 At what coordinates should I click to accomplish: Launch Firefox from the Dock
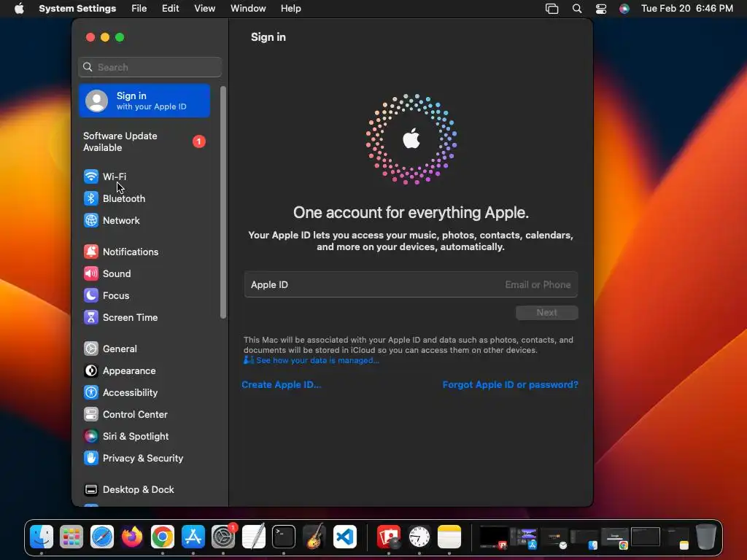click(132, 537)
